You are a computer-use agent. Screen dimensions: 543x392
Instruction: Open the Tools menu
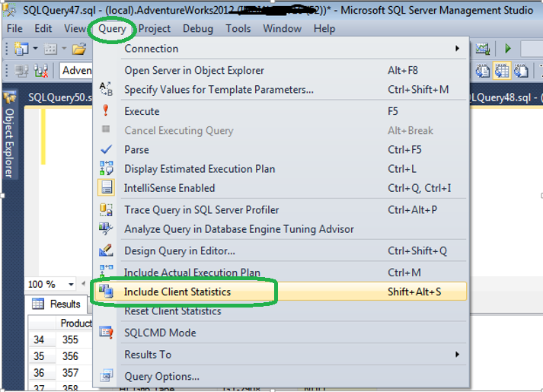tap(238, 28)
